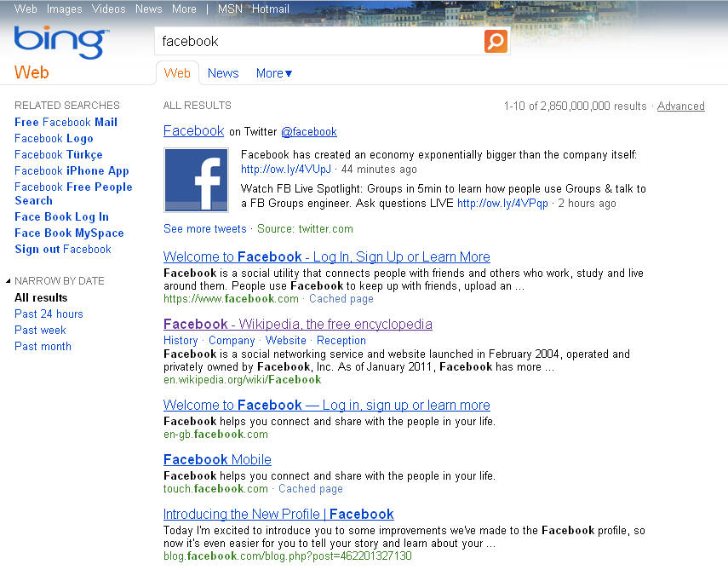Image resolution: width=728 pixels, height=570 pixels.
Task: Filter results to Past month
Action: pos(43,347)
